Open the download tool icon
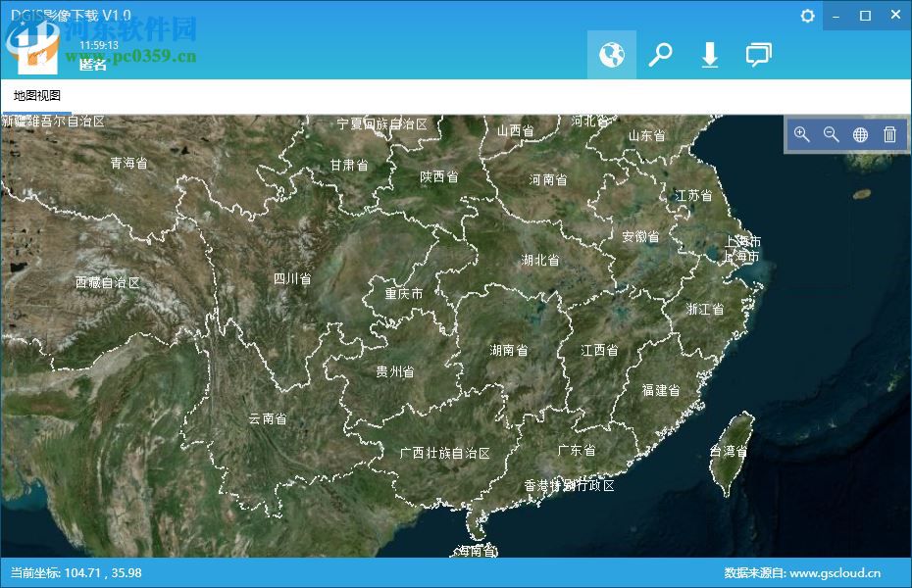Viewport: 912px width, 588px height. (x=709, y=55)
